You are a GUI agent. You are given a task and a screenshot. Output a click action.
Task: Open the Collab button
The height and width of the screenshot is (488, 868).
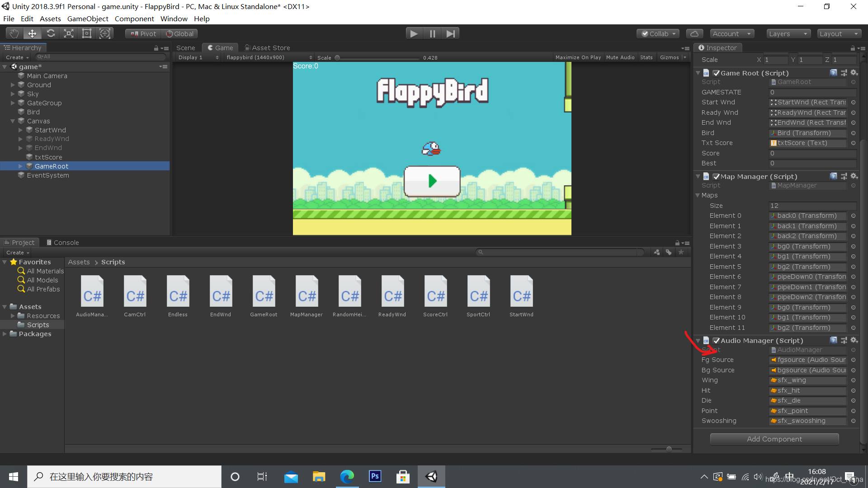pyautogui.click(x=658, y=34)
